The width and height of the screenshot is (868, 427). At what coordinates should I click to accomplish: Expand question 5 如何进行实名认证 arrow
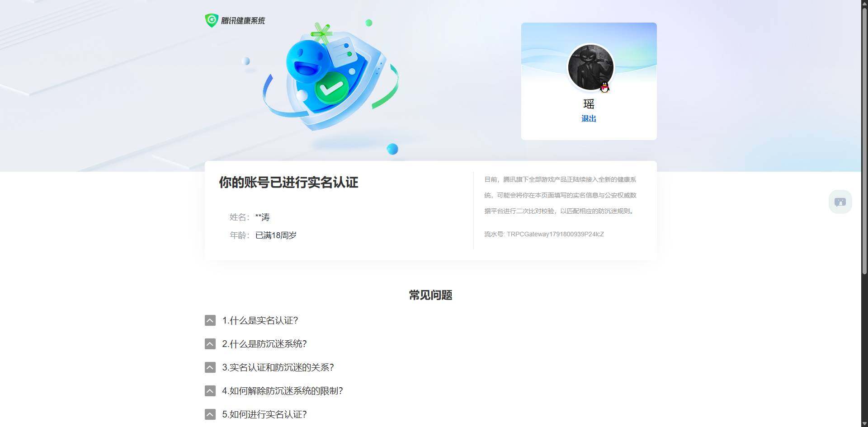point(210,414)
